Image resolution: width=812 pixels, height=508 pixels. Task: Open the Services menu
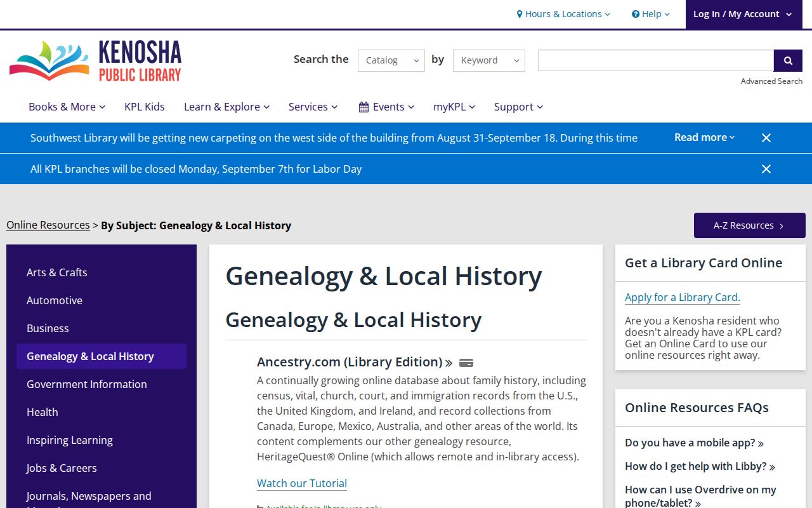(313, 107)
